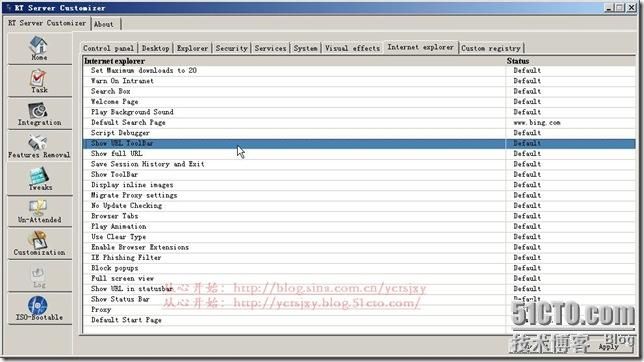
Task: Select the Browser Tabs row
Action: 359,216
